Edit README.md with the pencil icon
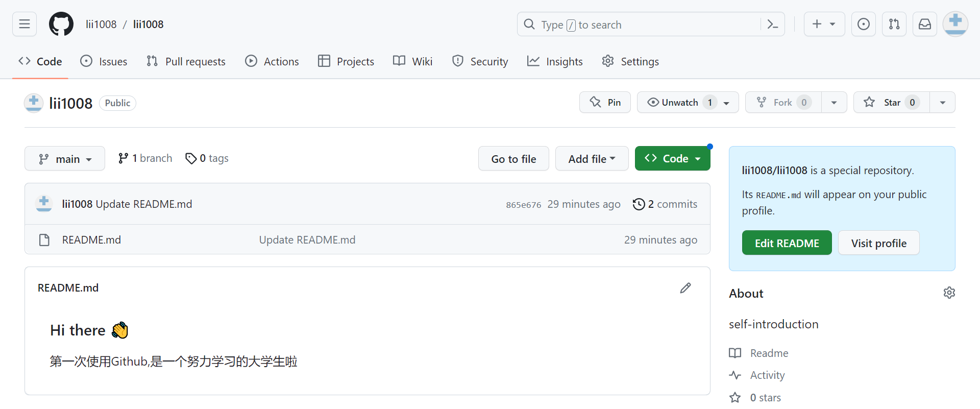Viewport: 980px width, 409px height. point(685,288)
